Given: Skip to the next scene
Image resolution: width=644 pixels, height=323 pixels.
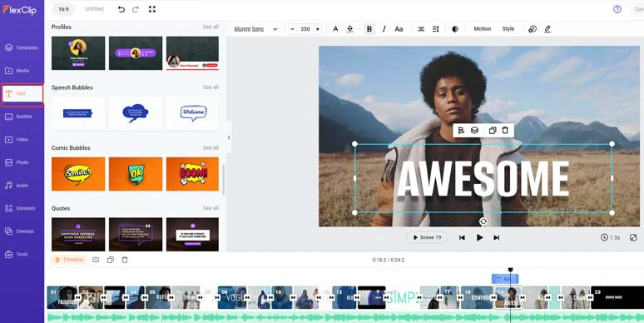Looking at the screenshot, I should (x=497, y=237).
